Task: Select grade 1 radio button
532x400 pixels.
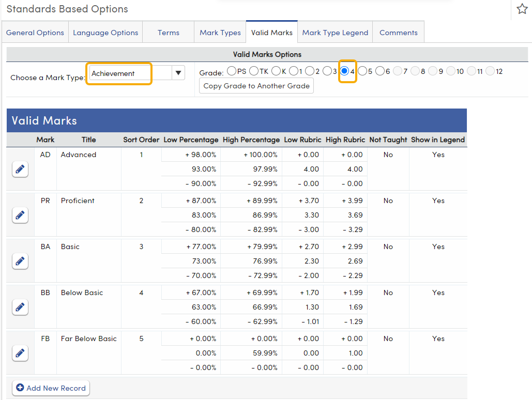Action: point(294,71)
